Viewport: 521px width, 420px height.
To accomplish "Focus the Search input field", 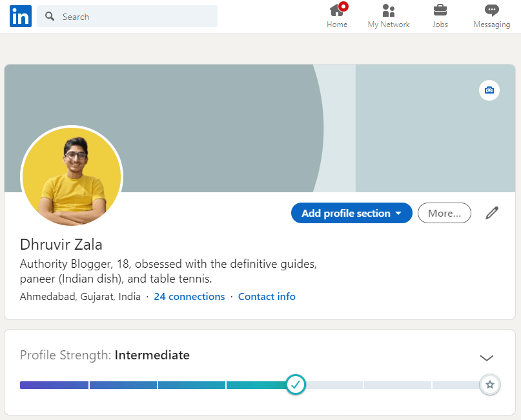I will (127, 16).
